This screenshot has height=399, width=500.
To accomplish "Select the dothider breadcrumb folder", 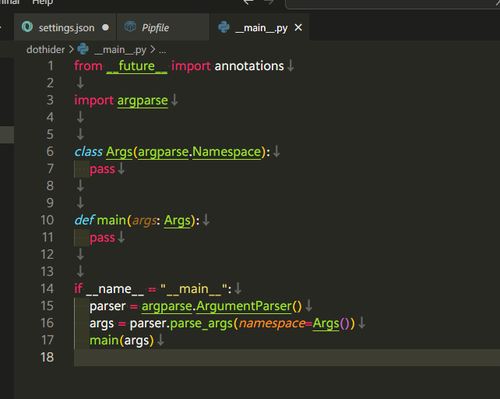I will point(46,50).
